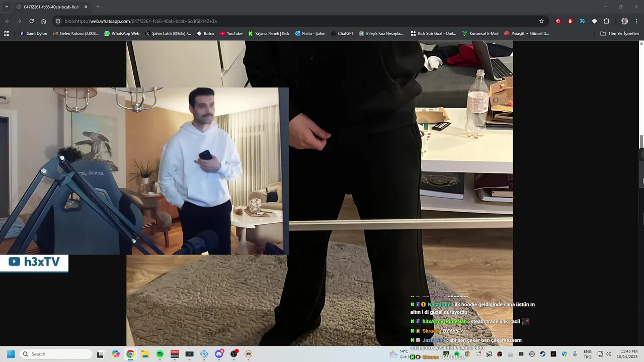Open the YouTube bookmark
This screenshot has width=644, height=362.
[231, 34]
